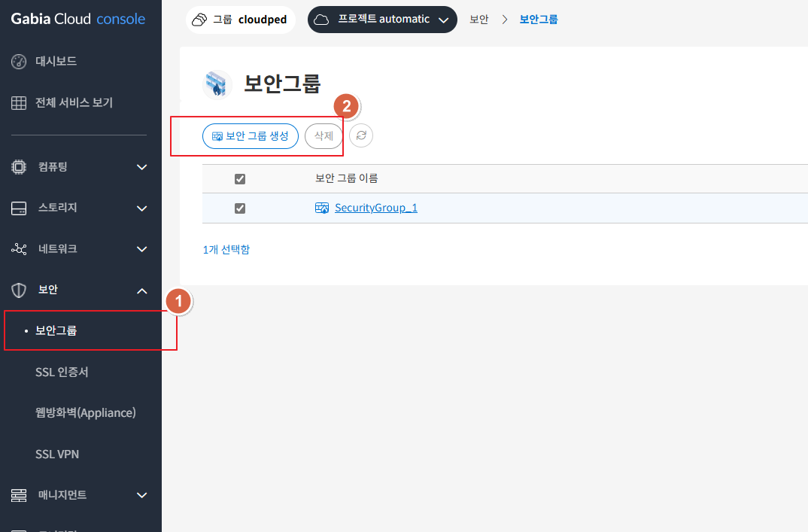Viewport: 808px width, 532px height.
Task: Click the refresh icon button
Action: [x=361, y=135]
